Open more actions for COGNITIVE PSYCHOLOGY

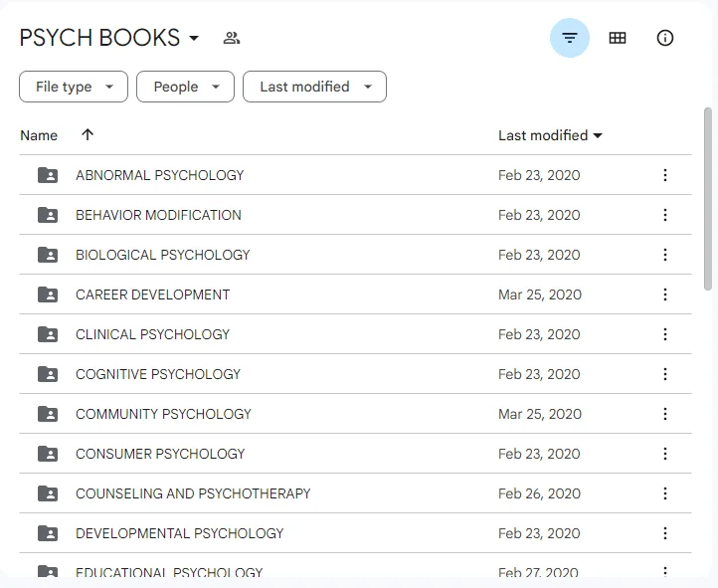point(665,374)
